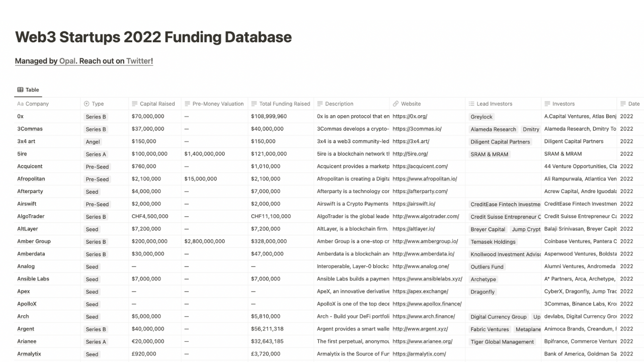The height and width of the screenshot is (362, 644).
Task: Click the Date column header
Action: tap(630, 104)
